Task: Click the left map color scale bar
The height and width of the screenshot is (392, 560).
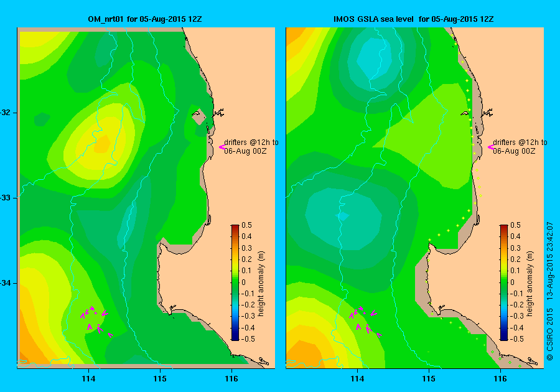Action: tap(235, 282)
